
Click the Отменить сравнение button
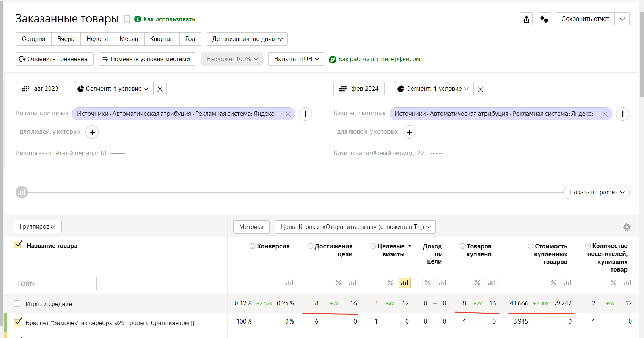pyautogui.click(x=54, y=59)
